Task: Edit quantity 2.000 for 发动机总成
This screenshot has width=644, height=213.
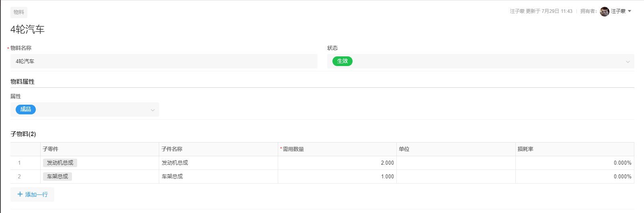Action: click(x=337, y=163)
